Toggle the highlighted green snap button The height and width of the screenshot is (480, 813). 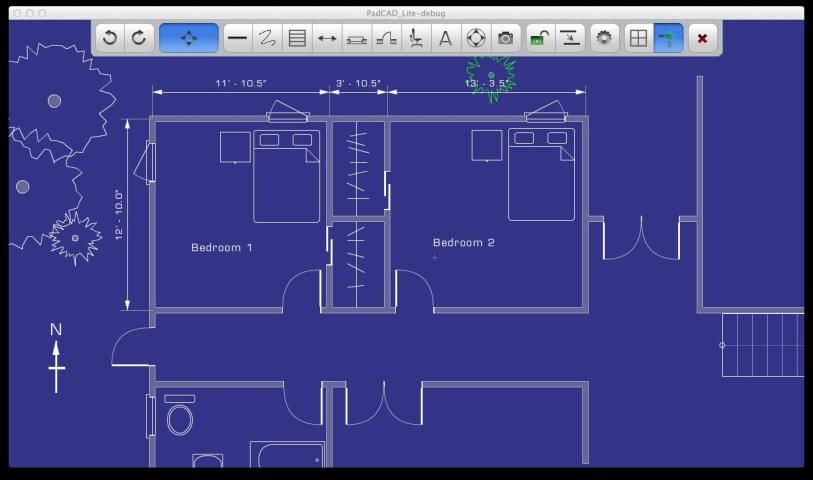pyautogui.click(x=668, y=38)
